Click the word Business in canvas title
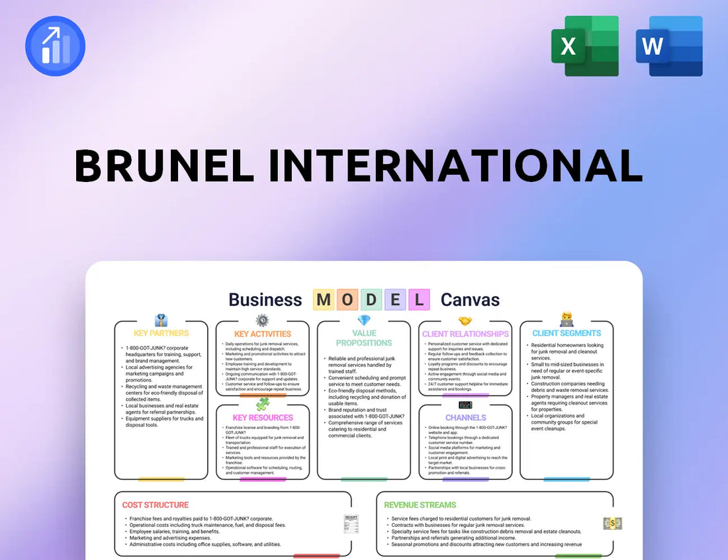This screenshot has width=728, height=560. click(x=265, y=300)
